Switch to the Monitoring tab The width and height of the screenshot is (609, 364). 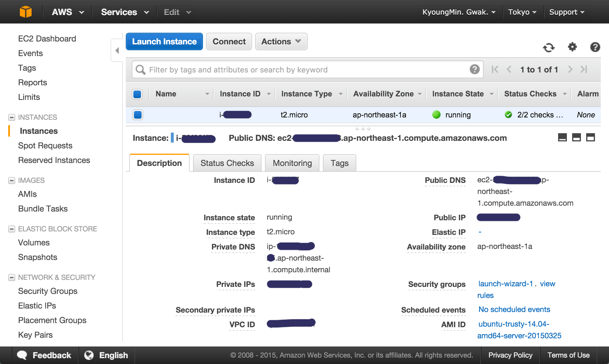pyautogui.click(x=292, y=163)
